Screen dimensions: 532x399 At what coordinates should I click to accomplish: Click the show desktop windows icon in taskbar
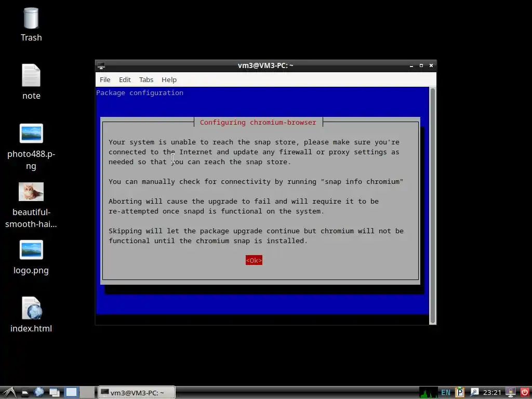(54, 393)
